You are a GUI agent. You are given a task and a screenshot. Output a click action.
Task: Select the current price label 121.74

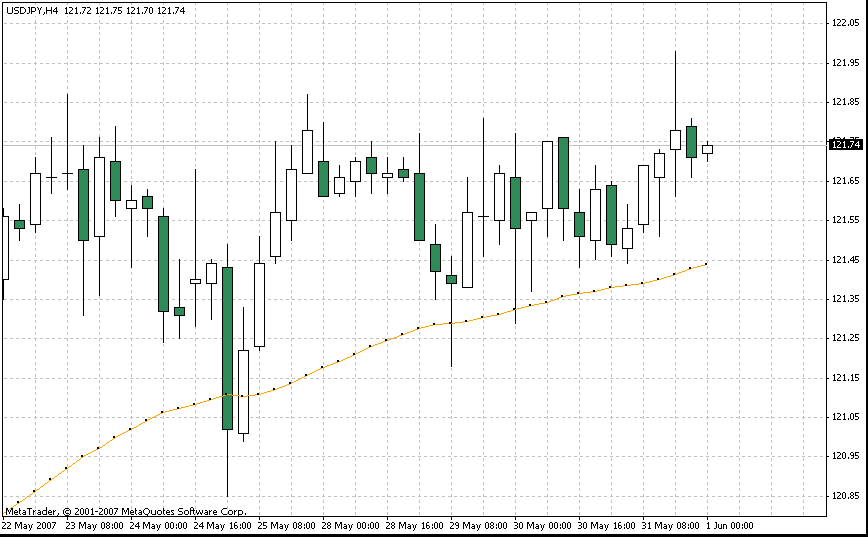[846, 145]
